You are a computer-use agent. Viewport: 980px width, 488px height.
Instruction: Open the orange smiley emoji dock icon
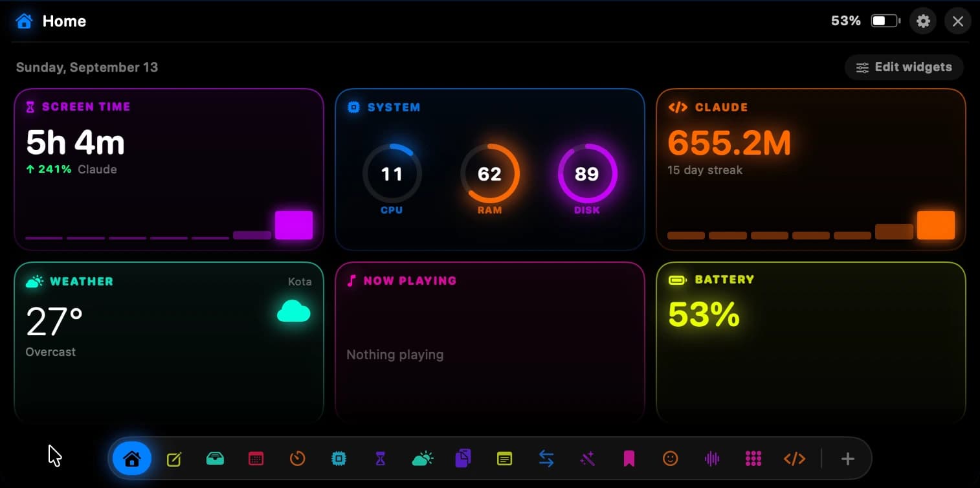coord(671,459)
